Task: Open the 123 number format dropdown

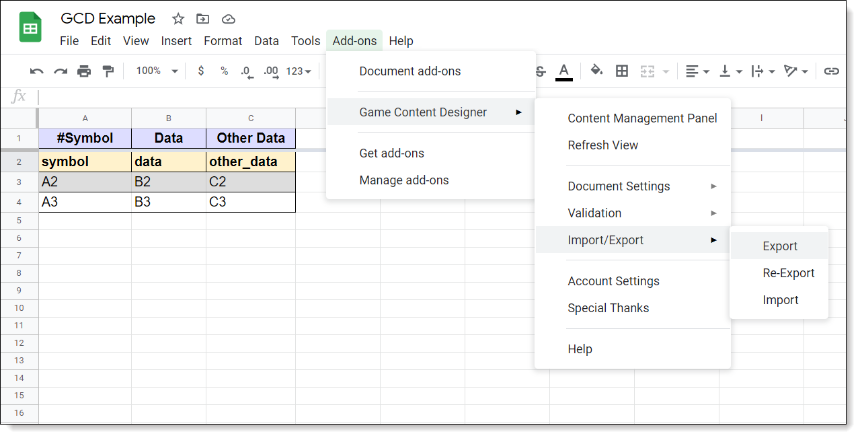Action: [x=298, y=71]
